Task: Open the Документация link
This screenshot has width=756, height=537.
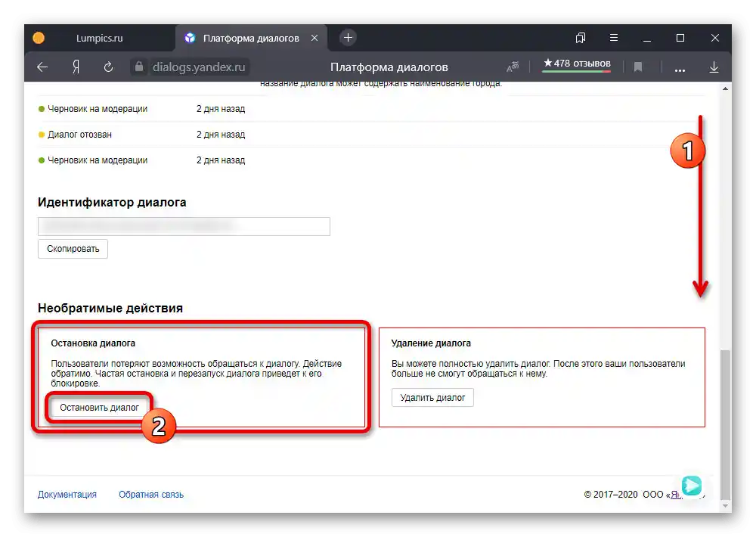Action: tap(66, 494)
